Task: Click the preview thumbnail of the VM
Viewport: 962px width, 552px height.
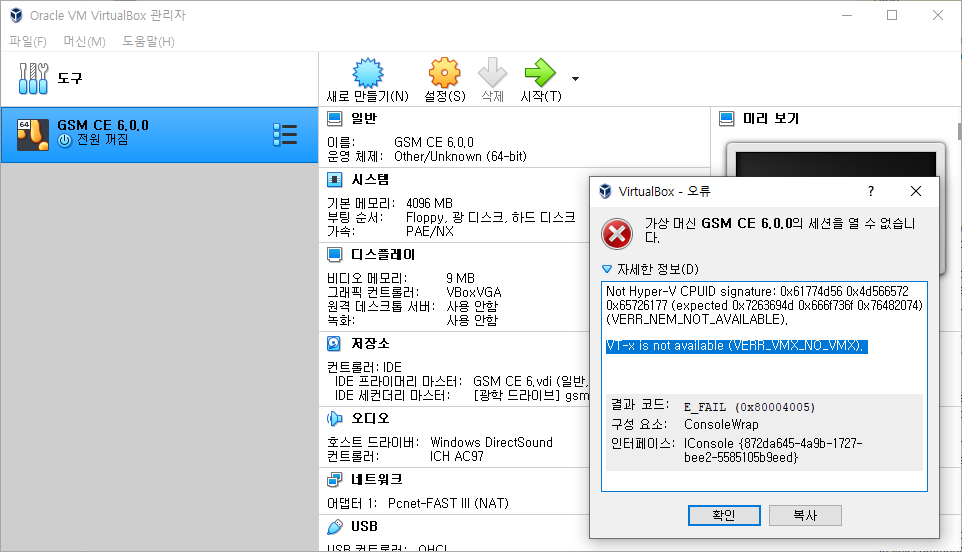Action: [x=836, y=164]
